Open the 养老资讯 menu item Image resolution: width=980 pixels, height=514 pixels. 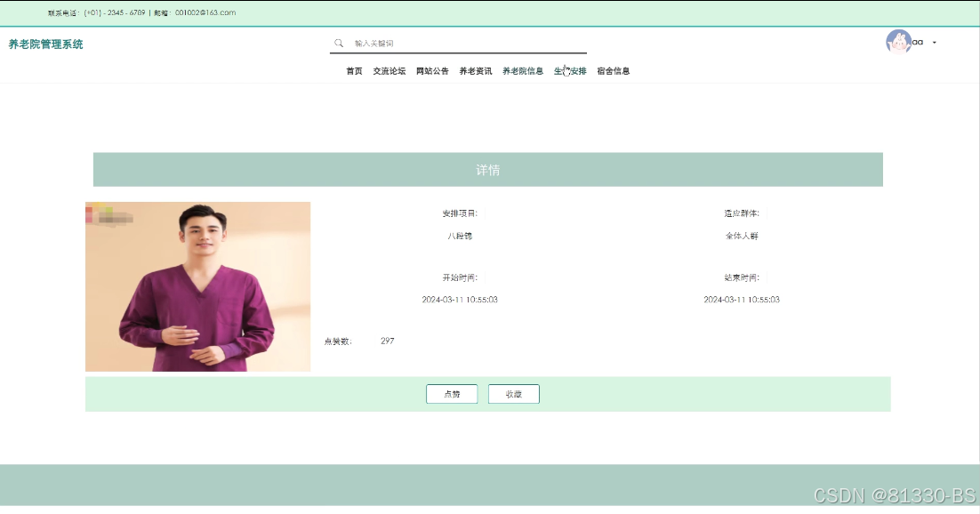476,71
